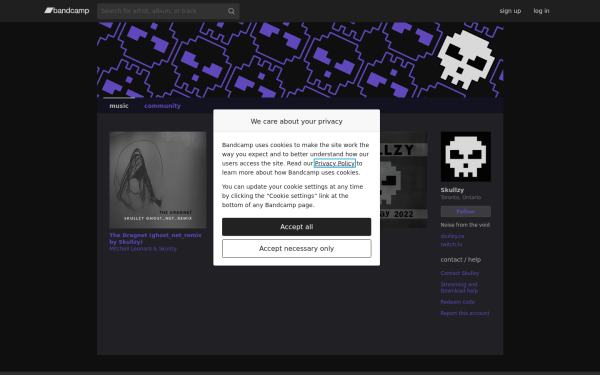
Task: Open the Redeem code link
Action: click(x=457, y=302)
